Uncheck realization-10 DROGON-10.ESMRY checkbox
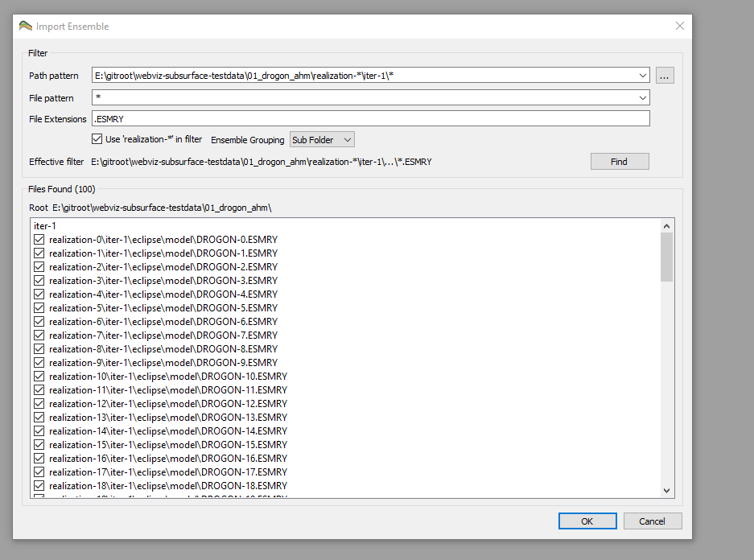 [39, 377]
